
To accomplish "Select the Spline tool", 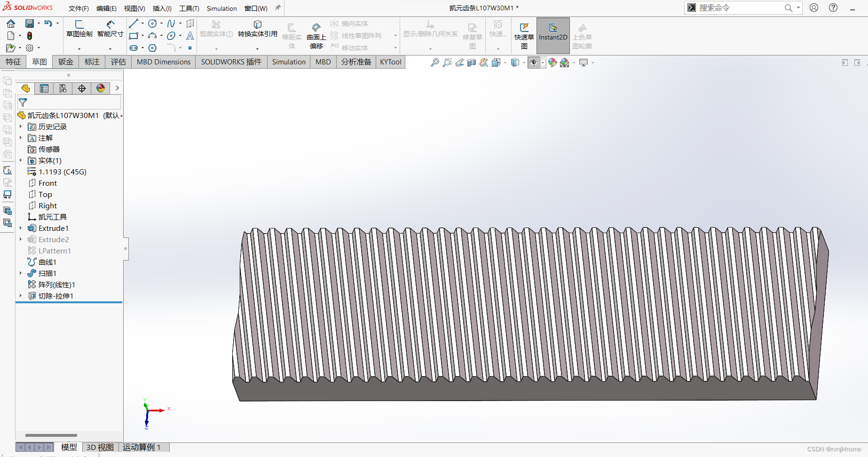I will (x=171, y=23).
